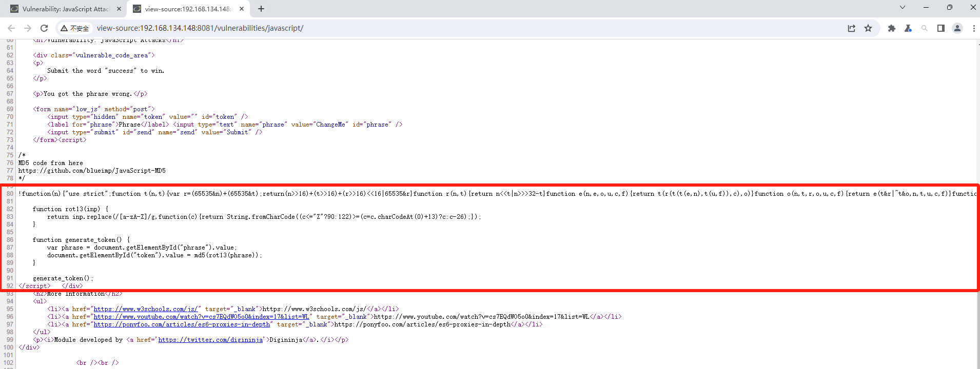Click the 'var phrase' line
Screen dimensions: 980x369
[142, 248]
